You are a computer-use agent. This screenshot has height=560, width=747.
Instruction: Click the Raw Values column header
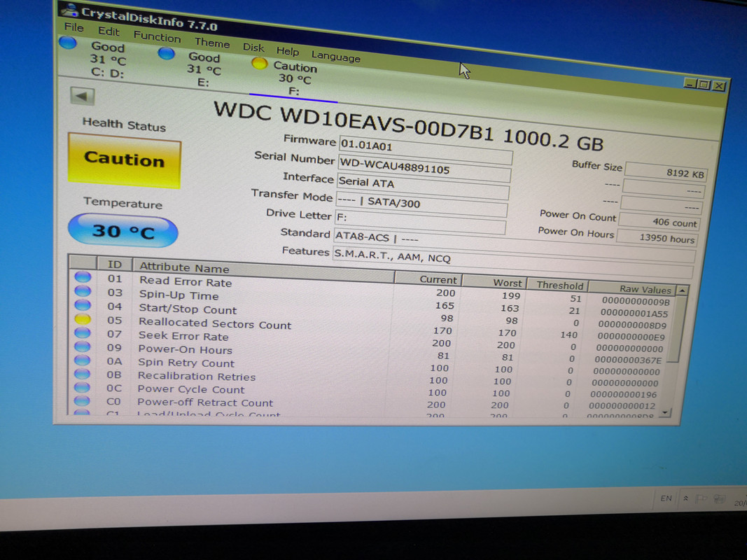(x=633, y=288)
